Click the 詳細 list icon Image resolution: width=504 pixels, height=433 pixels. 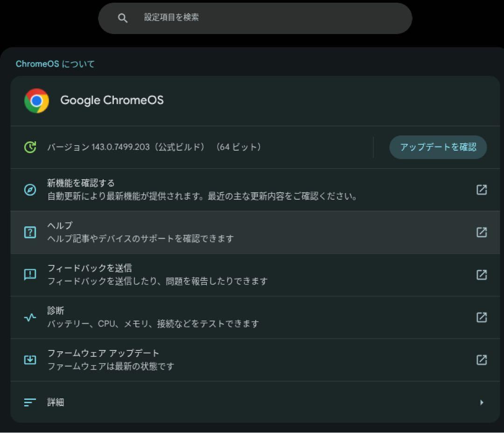coord(30,402)
